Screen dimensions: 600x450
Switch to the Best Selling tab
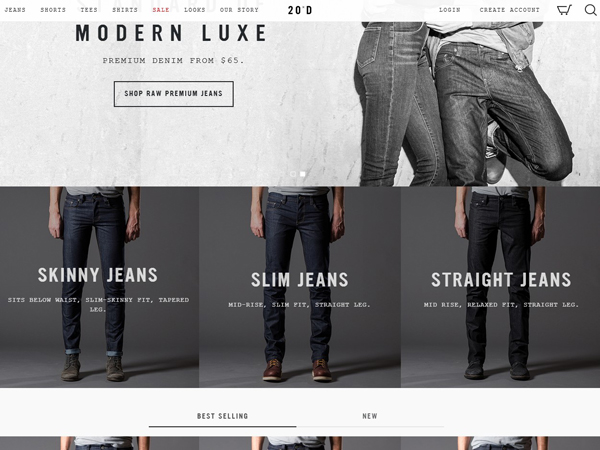pos(222,416)
